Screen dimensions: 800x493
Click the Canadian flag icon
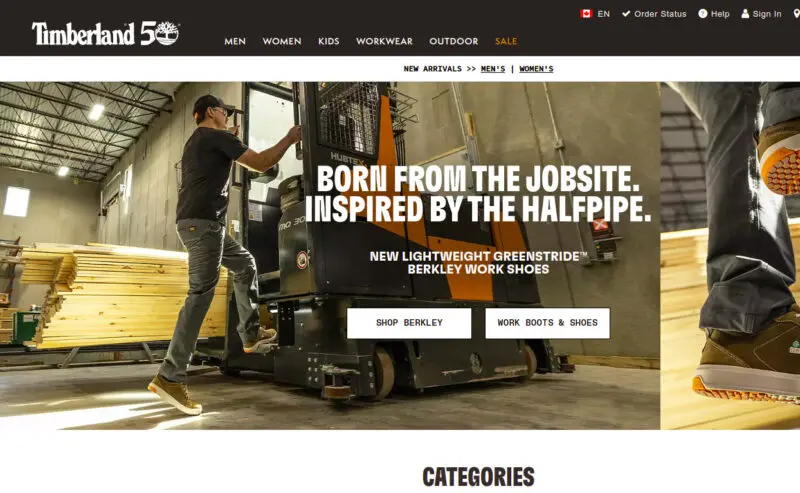pos(586,14)
